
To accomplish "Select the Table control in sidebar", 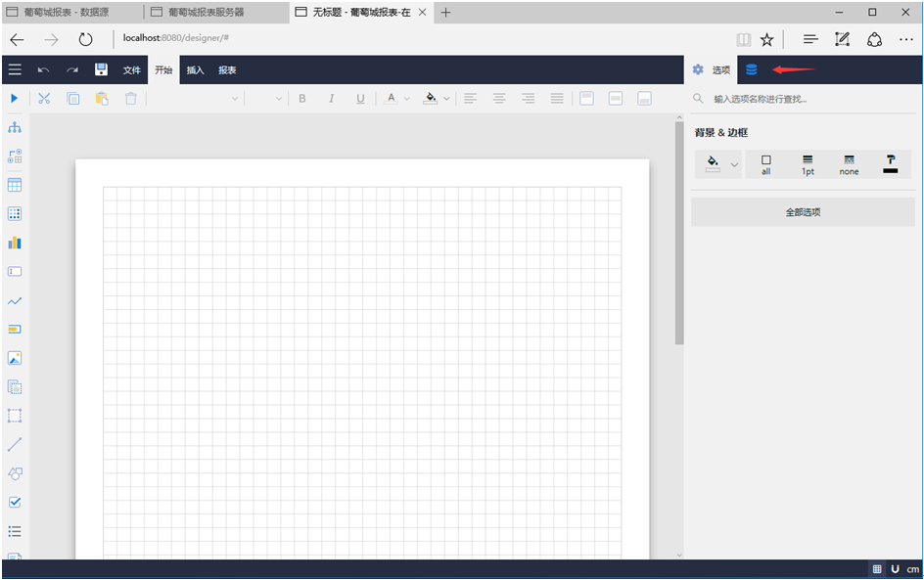I will (x=15, y=185).
